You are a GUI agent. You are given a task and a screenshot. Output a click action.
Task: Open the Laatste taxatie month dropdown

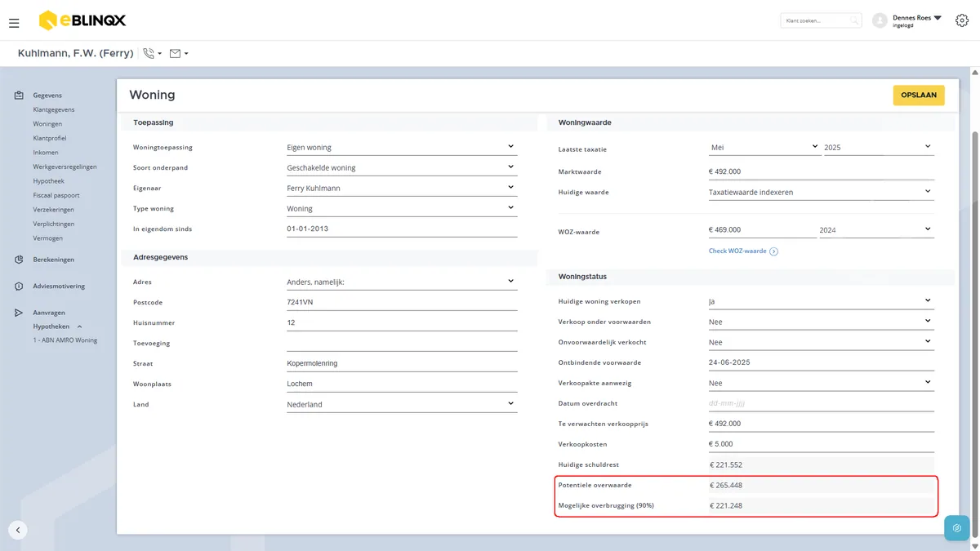(764, 148)
